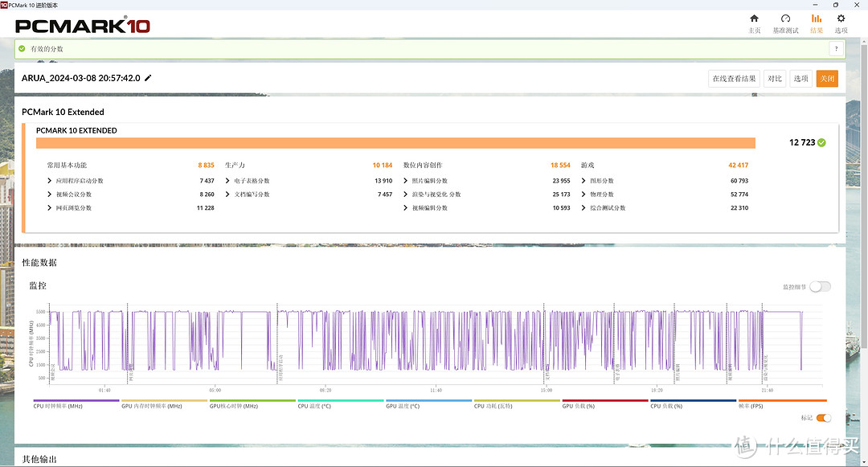Expand the 文档编写分数 row
The image size is (868, 467).
click(x=227, y=195)
